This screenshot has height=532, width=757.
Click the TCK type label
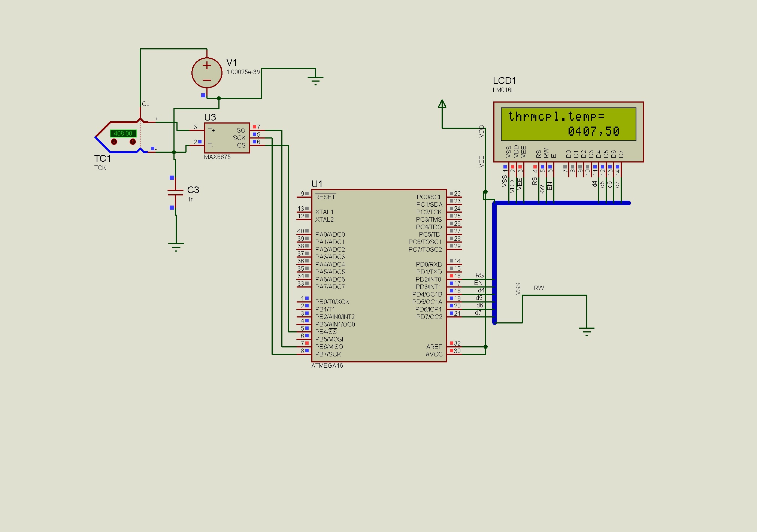(100, 168)
